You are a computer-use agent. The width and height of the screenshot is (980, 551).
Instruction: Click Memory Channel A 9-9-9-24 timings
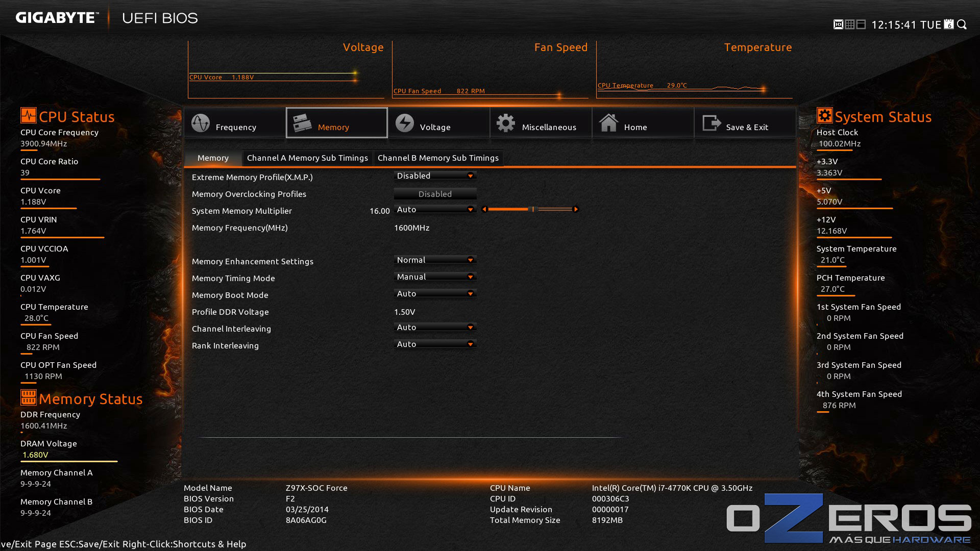click(36, 484)
